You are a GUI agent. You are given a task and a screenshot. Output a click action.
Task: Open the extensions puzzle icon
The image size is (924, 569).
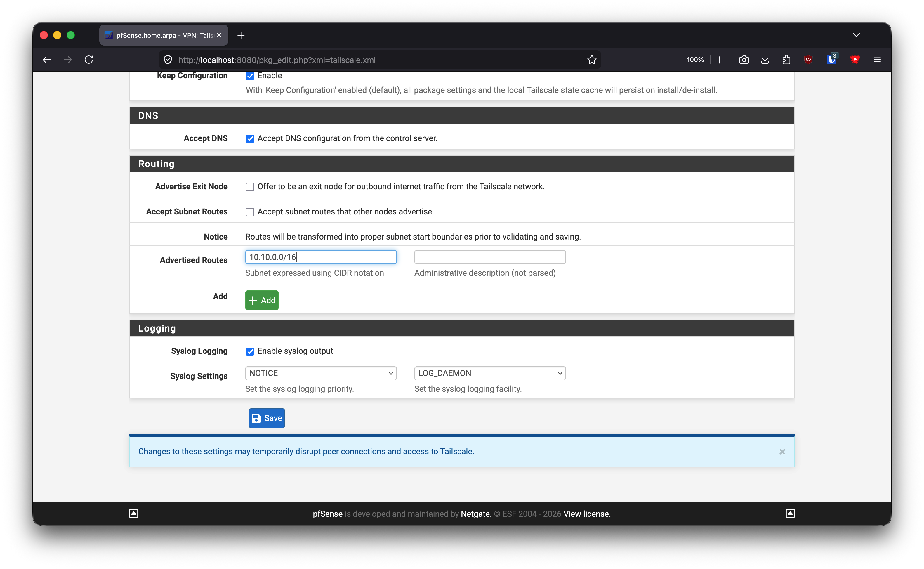coord(786,60)
